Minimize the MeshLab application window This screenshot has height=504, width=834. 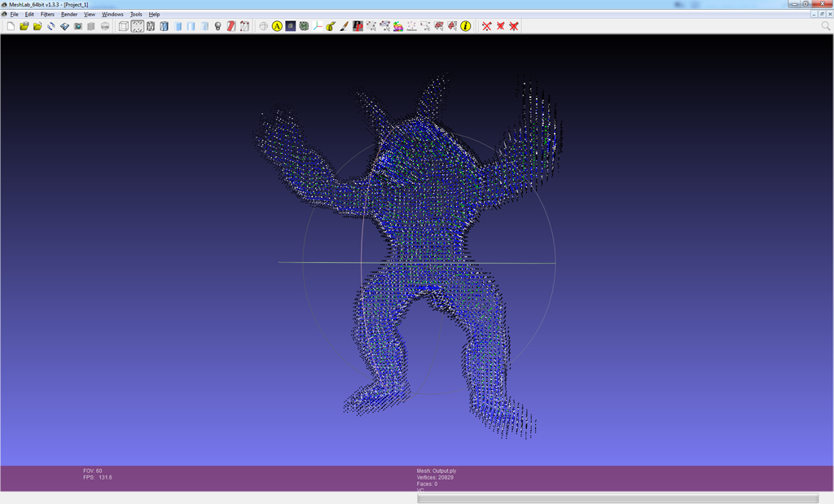click(794, 4)
